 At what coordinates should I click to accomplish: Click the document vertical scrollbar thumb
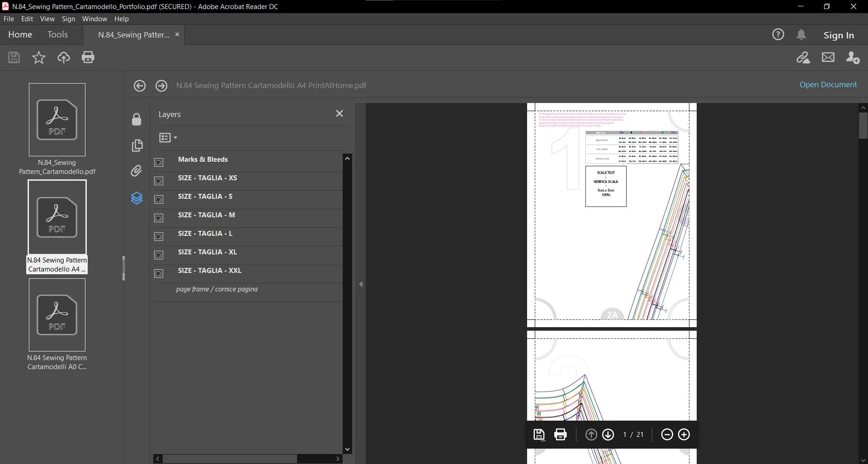[x=863, y=126]
